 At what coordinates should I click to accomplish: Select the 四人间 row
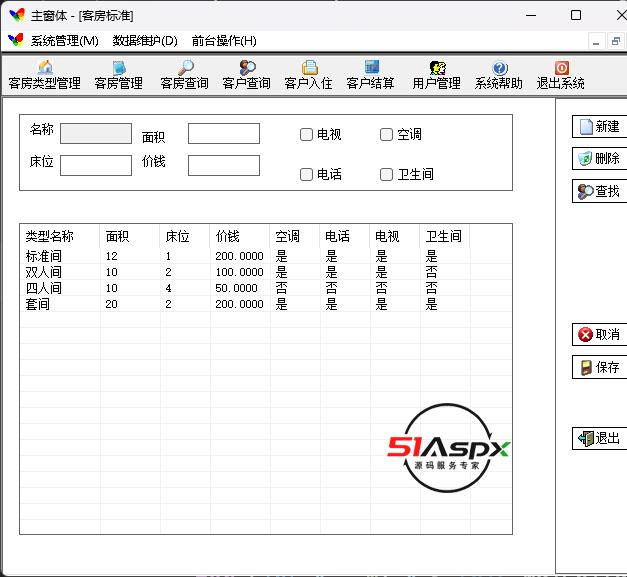[x=266, y=288]
